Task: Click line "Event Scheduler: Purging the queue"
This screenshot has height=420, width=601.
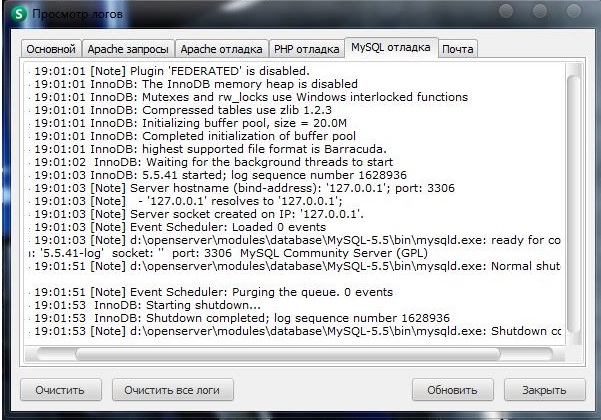Action: (x=213, y=293)
